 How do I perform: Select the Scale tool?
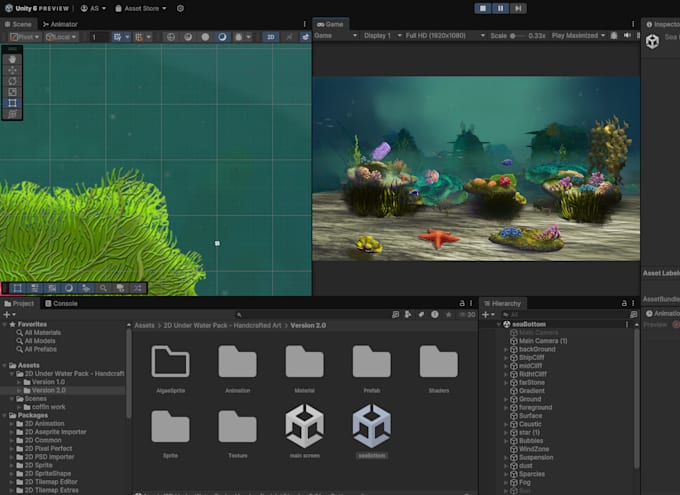(12, 92)
